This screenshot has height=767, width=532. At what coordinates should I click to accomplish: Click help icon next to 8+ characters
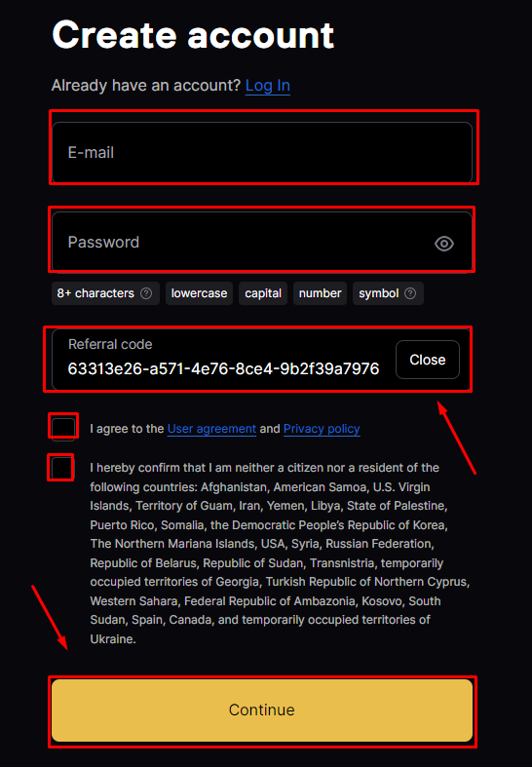[146, 293]
